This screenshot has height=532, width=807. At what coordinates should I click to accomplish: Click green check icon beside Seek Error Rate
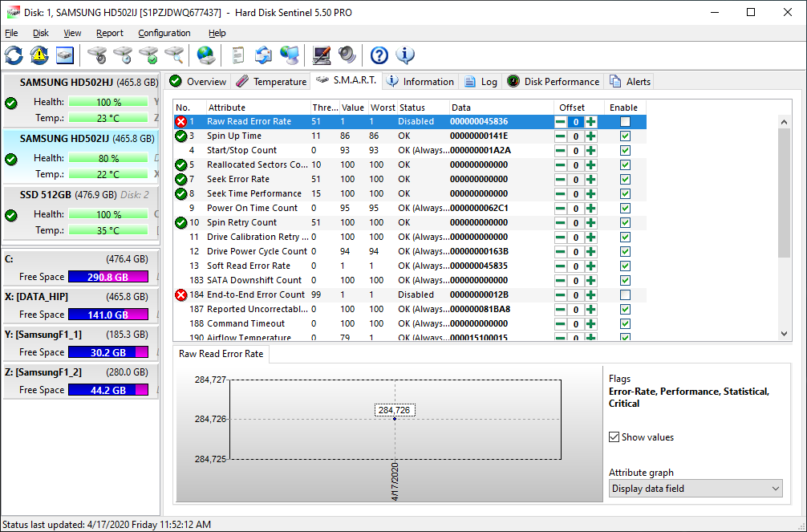pos(180,179)
